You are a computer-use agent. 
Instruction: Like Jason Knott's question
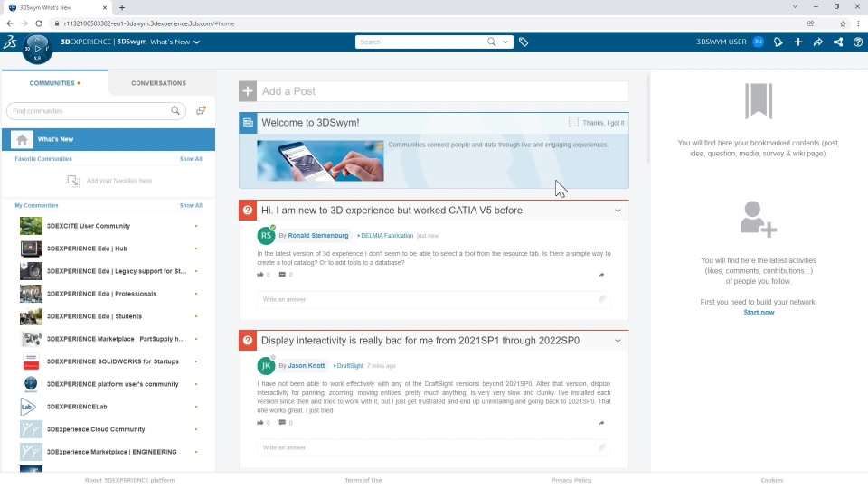pos(260,423)
